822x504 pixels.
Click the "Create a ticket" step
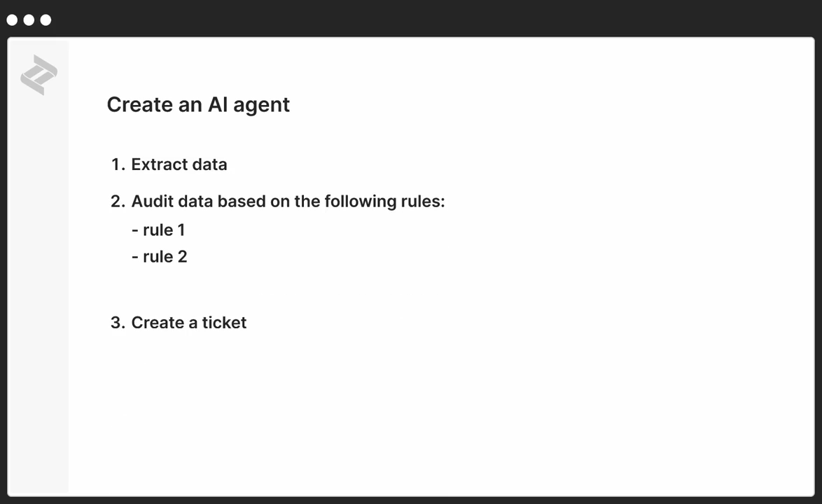(x=189, y=323)
